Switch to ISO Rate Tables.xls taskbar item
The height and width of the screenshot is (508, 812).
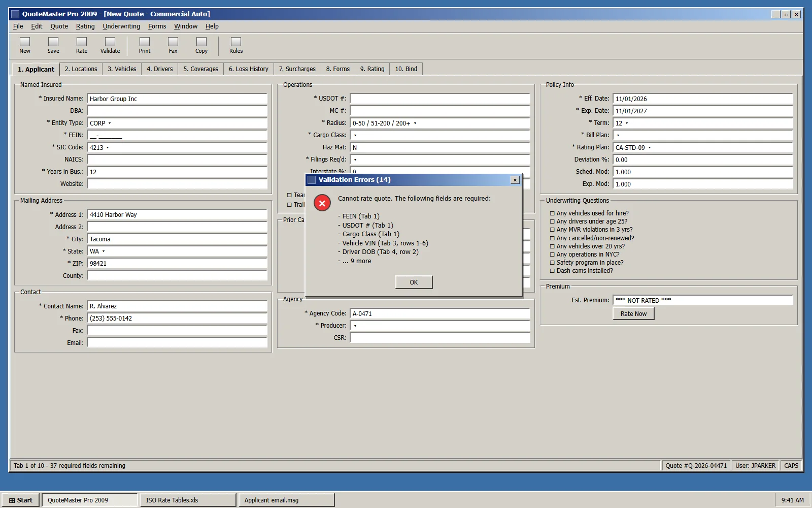[x=188, y=500]
